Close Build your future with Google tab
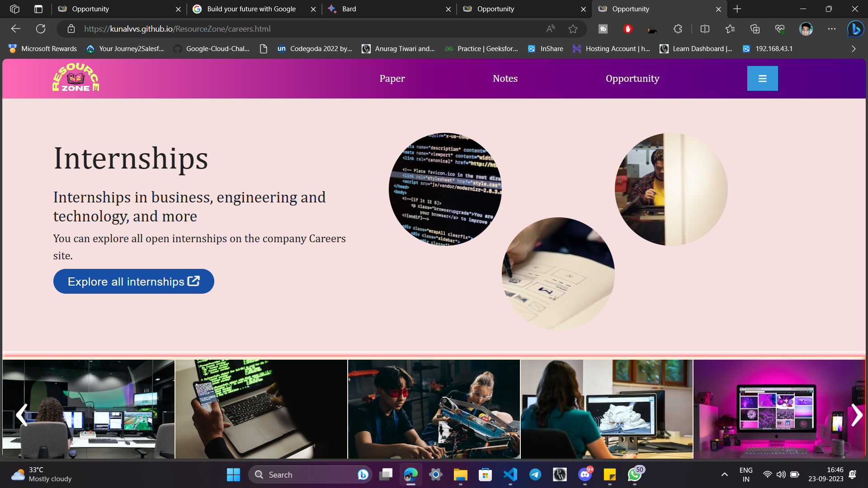 click(313, 9)
